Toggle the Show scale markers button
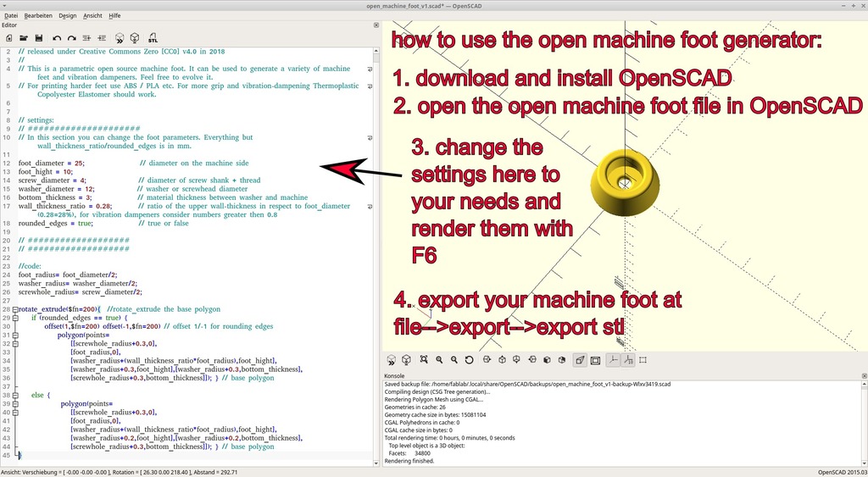 [627, 360]
